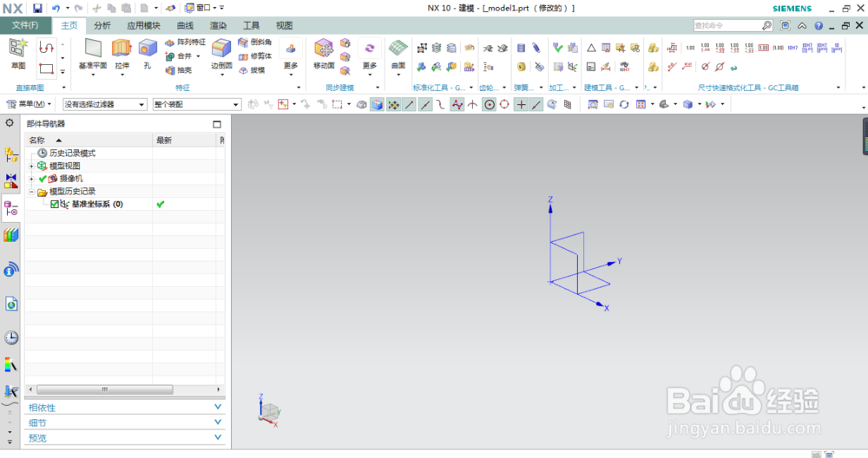Toggle the enable snap point button

point(393,105)
